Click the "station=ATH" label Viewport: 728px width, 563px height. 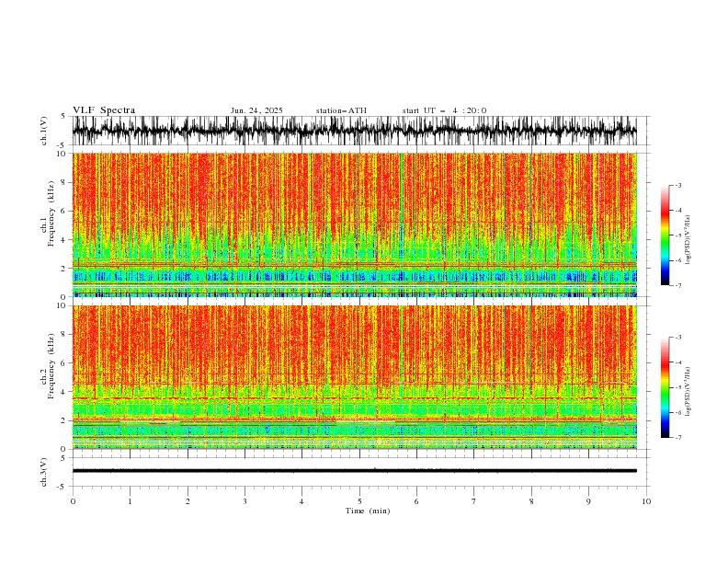coord(341,110)
